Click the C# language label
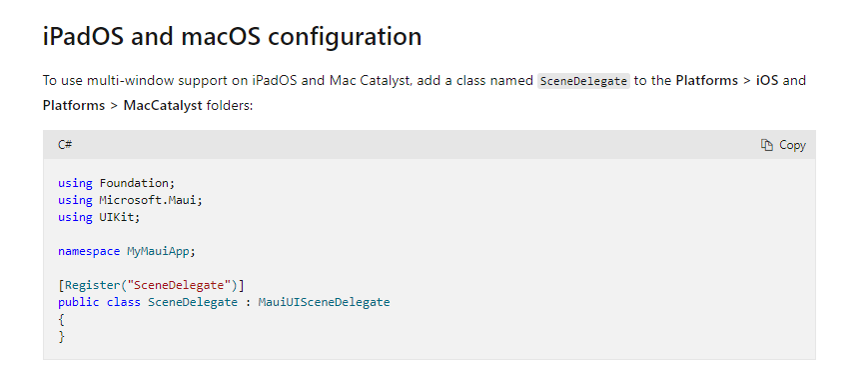868x376 pixels. [65, 145]
